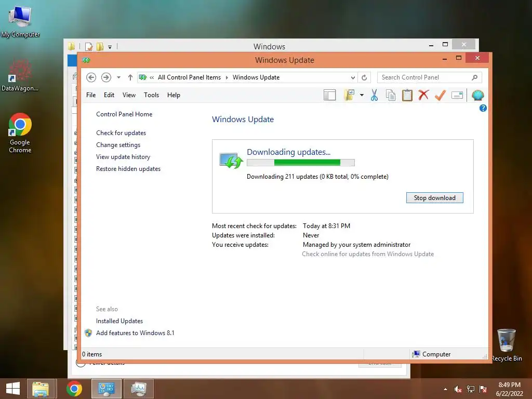Click the Rename toolbar icon
The height and width of the screenshot is (399, 532).
click(457, 96)
